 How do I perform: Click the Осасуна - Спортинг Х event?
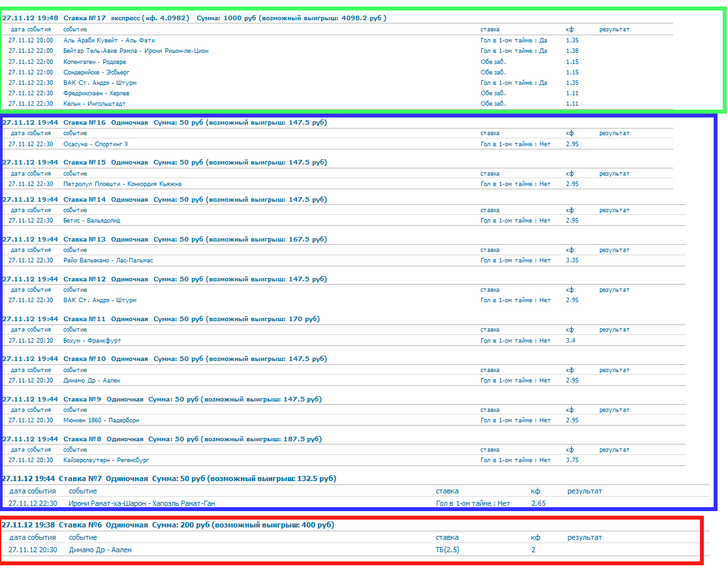[x=95, y=144]
